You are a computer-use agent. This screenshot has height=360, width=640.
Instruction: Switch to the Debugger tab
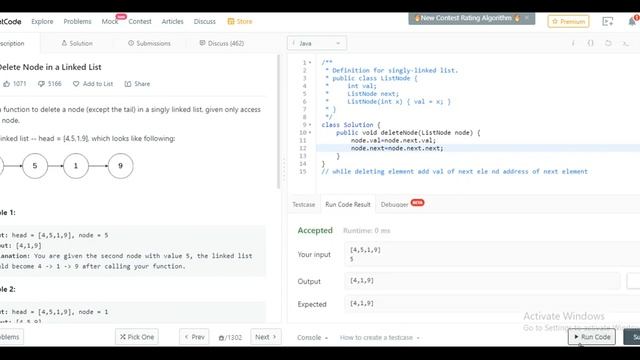tap(394, 204)
